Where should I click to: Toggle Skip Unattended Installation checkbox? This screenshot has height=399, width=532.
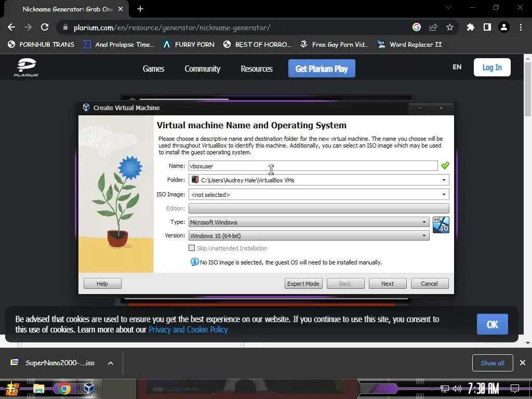pos(192,248)
